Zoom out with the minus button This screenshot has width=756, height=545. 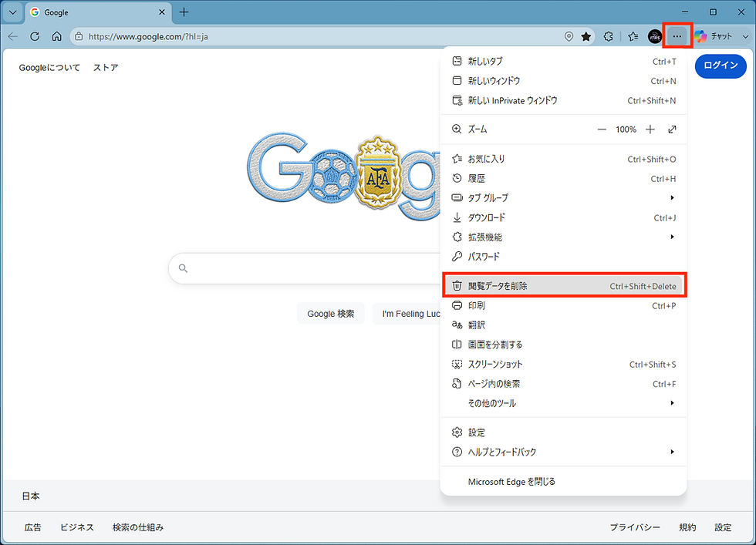[602, 130]
